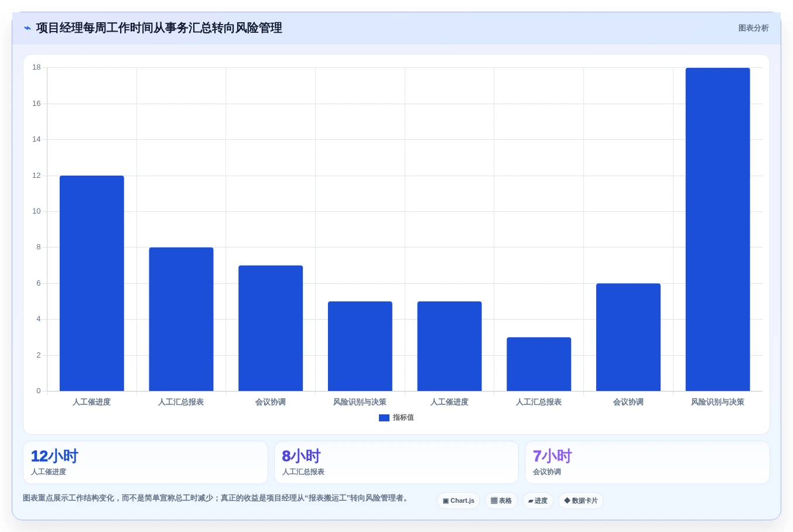Open the 8小时 人工汇总报表 data card
Image resolution: width=793 pixels, height=532 pixels.
pos(396,462)
